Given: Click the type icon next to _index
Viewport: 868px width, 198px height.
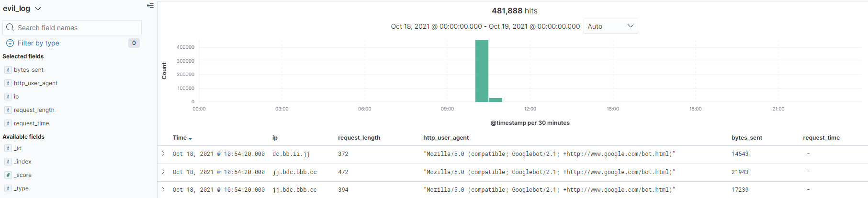Looking at the screenshot, I should coord(8,162).
